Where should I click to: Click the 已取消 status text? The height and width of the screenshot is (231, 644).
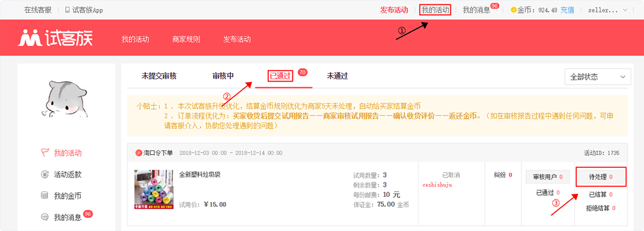click(x=451, y=175)
